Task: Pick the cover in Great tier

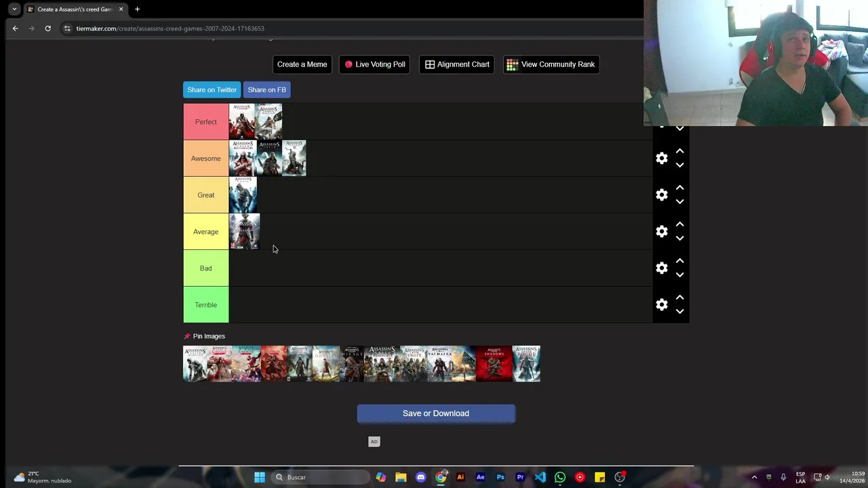Action: point(243,195)
